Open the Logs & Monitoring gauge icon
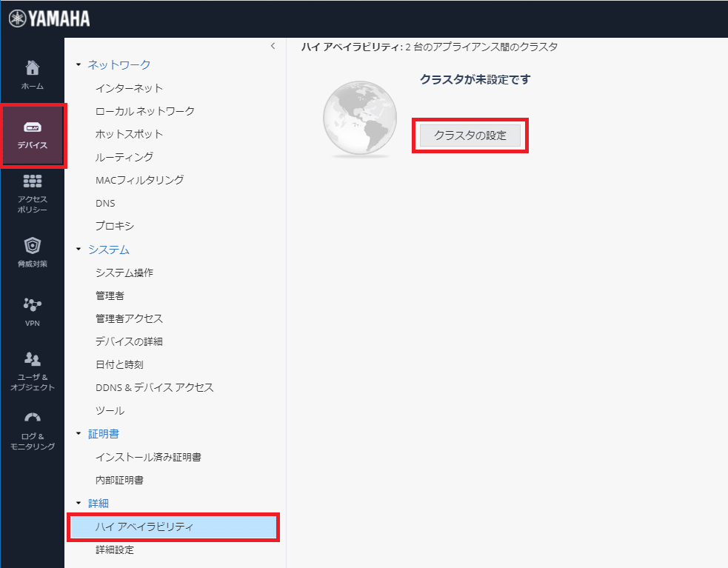Viewport: 728px width, 568px height. (33, 419)
